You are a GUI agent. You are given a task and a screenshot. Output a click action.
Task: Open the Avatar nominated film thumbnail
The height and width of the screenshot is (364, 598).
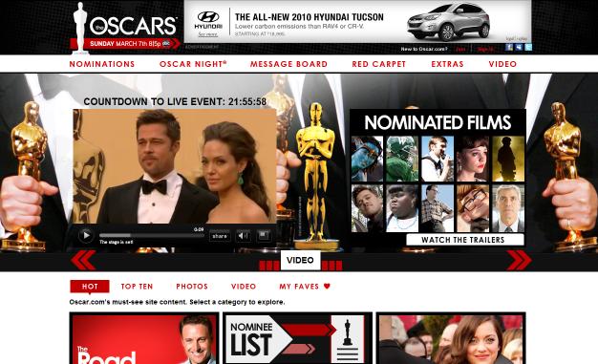click(x=367, y=159)
